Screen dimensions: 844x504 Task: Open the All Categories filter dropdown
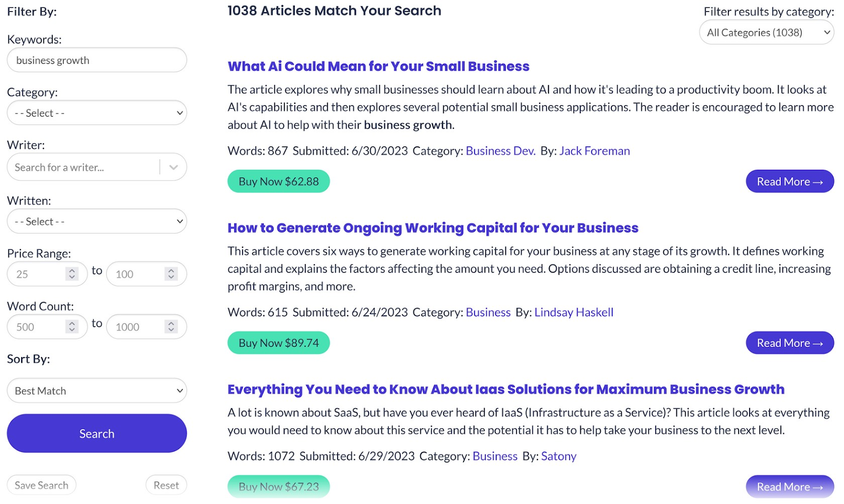click(766, 32)
